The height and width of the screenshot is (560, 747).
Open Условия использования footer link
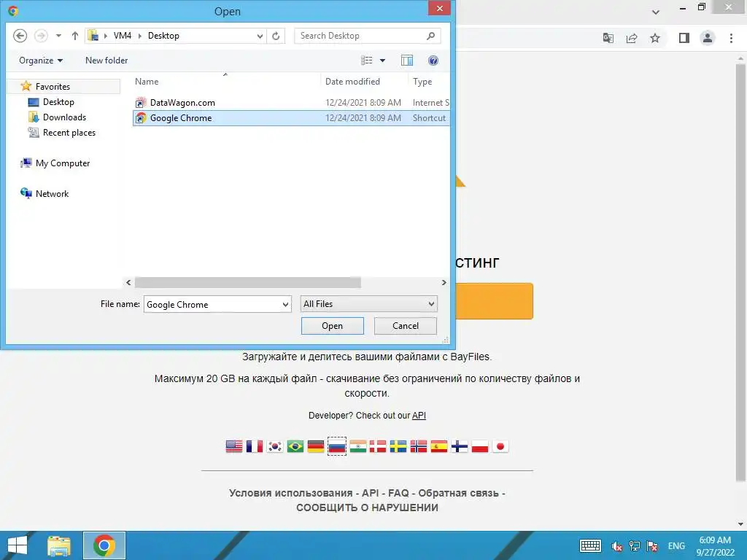[290, 493]
